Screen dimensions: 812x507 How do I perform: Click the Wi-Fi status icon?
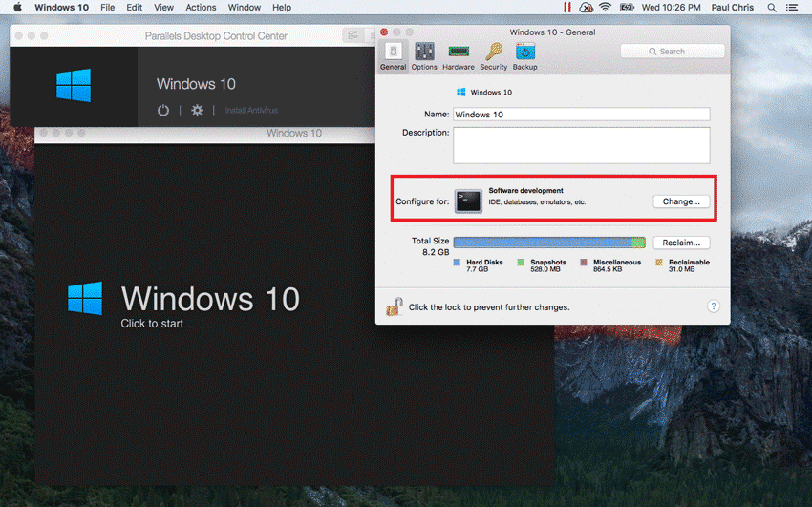tap(605, 8)
